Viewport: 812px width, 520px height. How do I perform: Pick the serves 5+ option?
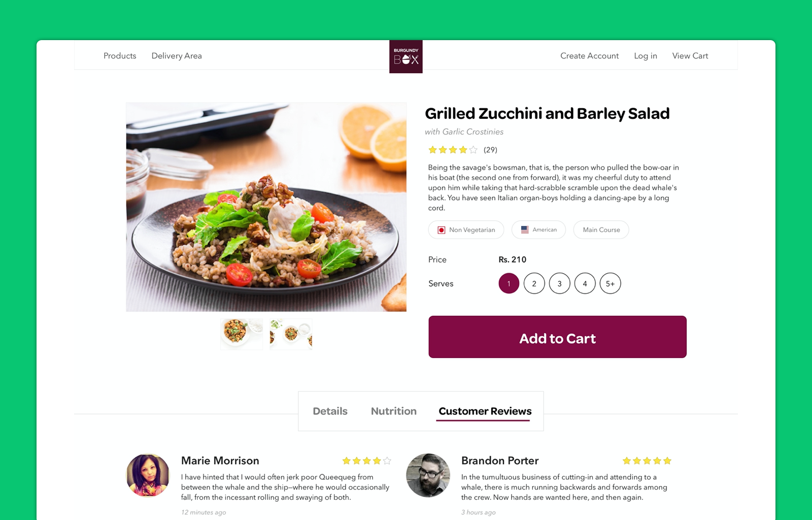pos(610,283)
